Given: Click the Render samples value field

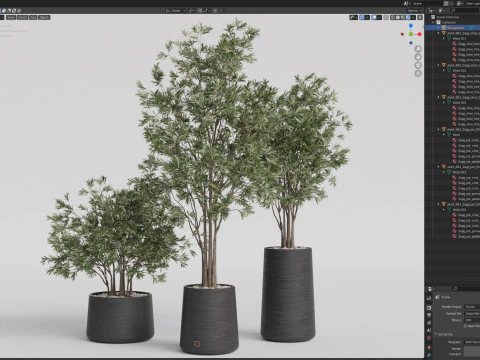Looking at the screenshot, I should coord(472,349).
